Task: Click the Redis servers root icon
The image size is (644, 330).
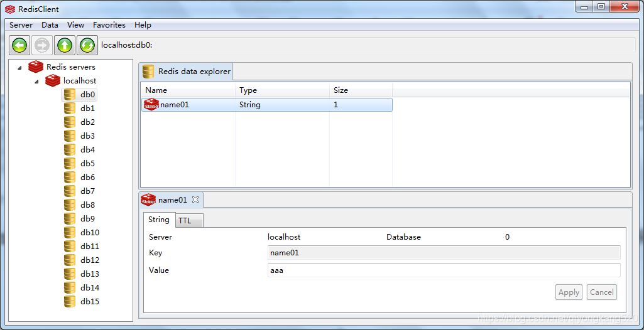Action: click(x=36, y=67)
